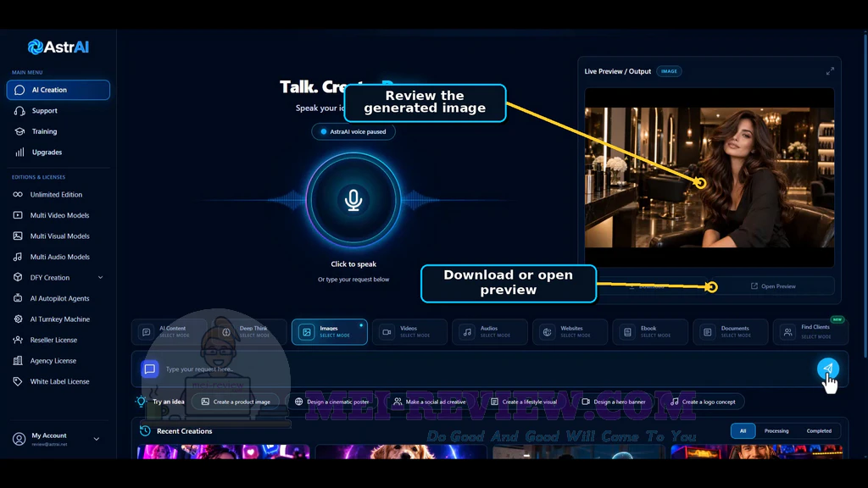Expand live preview with fullscreen icon
This screenshot has height=488, width=868.
pyautogui.click(x=830, y=71)
